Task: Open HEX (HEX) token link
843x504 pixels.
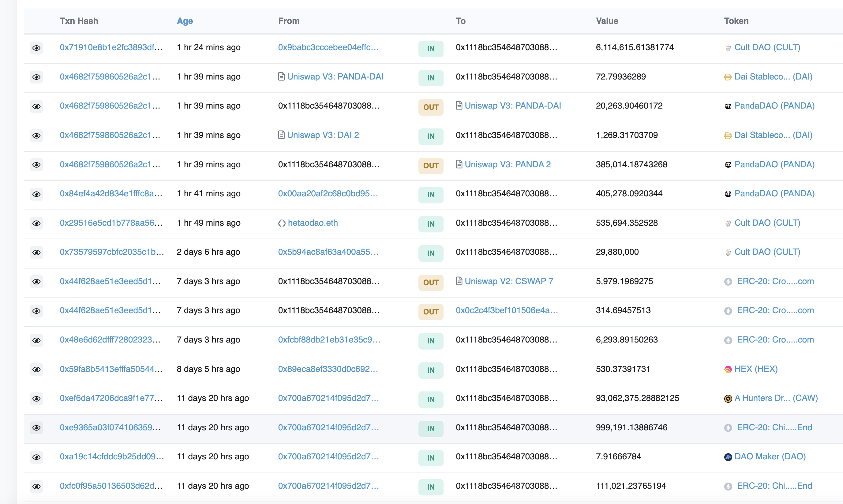Action: pyautogui.click(x=756, y=369)
